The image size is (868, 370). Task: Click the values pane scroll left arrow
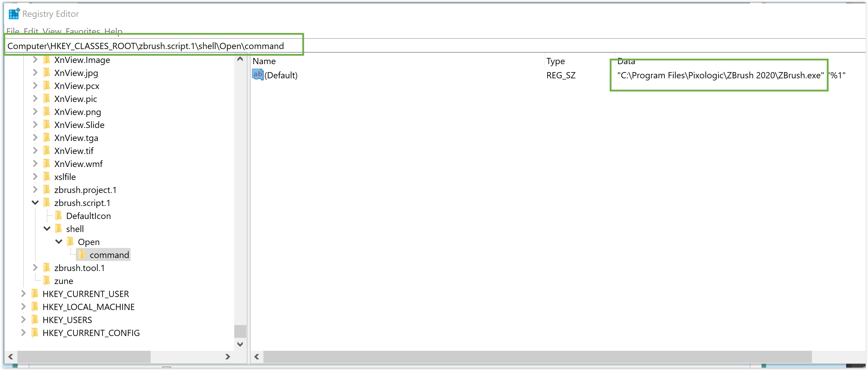(x=257, y=356)
